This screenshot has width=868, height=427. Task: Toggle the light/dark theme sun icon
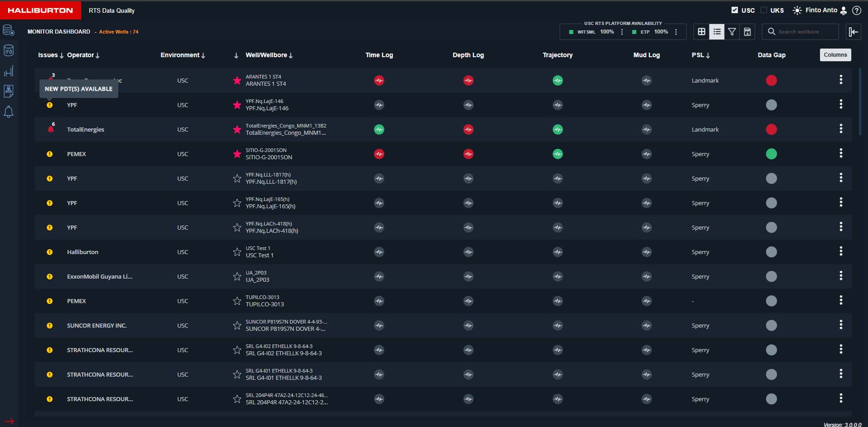(x=797, y=10)
